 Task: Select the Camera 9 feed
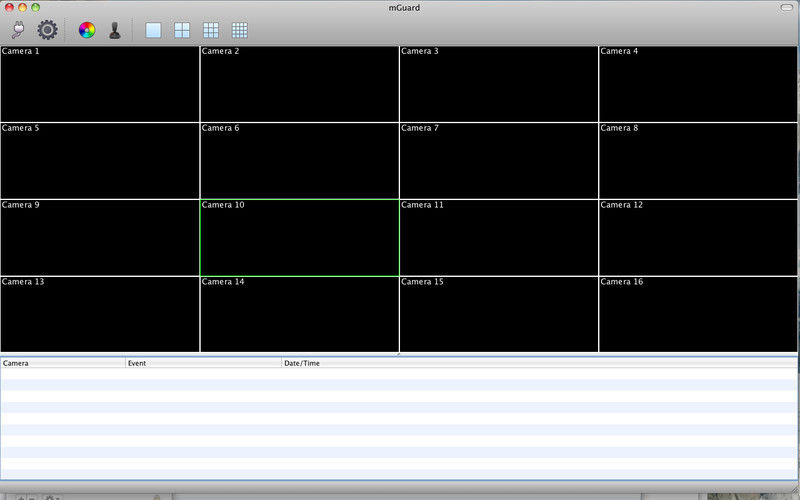[x=100, y=238]
